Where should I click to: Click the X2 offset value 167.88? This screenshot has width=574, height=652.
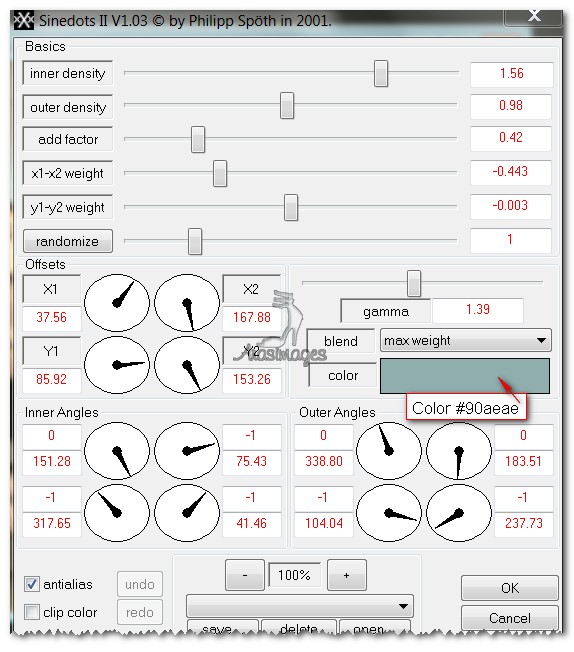252,318
